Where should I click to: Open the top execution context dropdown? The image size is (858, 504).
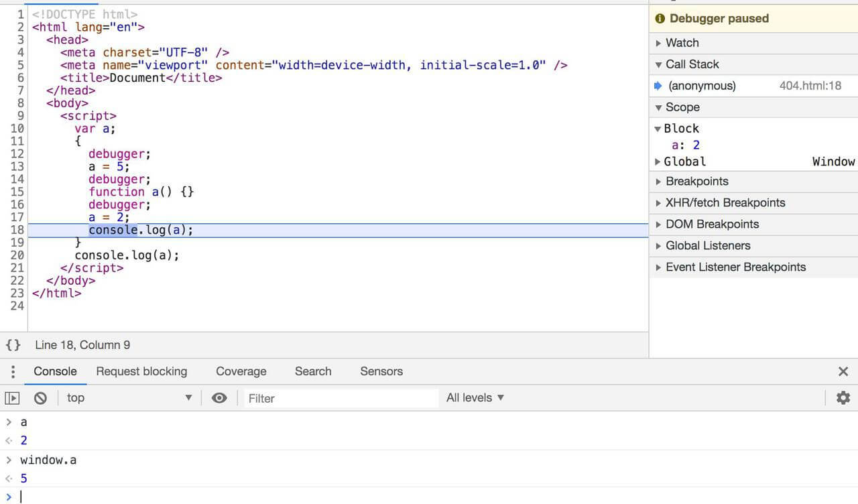[x=129, y=398]
